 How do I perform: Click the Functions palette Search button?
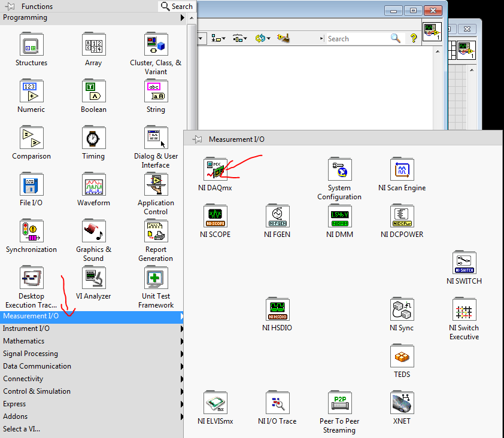click(177, 7)
